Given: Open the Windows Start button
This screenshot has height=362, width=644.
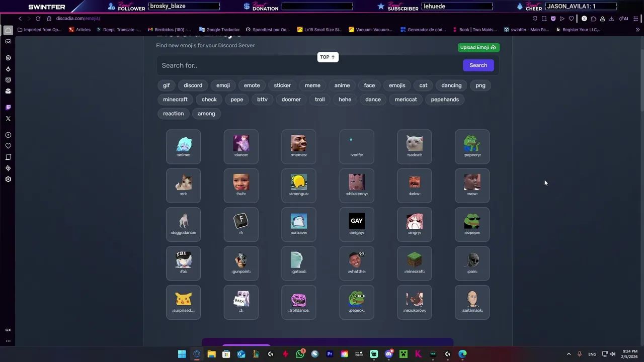Looking at the screenshot, I should [x=182, y=354].
